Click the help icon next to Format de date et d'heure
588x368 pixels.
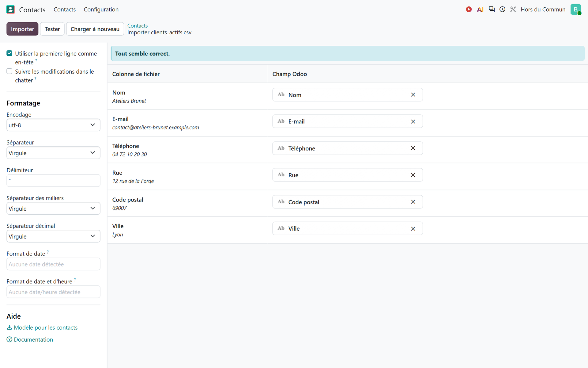point(75,280)
